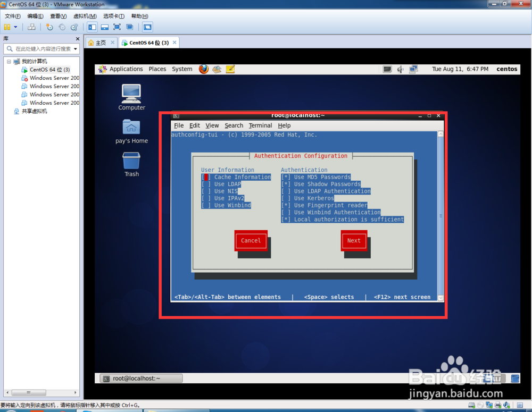Open the 编辑(E) menu

point(35,16)
